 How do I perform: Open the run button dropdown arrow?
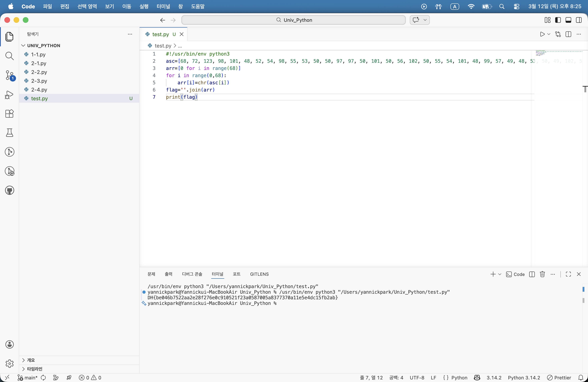tap(549, 34)
